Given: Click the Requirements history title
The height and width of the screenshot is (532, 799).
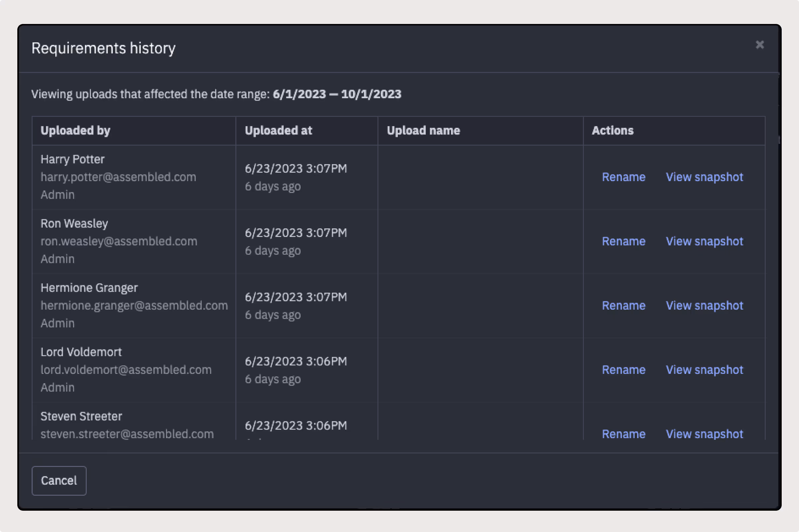Looking at the screenshot, I should point(103,48).
